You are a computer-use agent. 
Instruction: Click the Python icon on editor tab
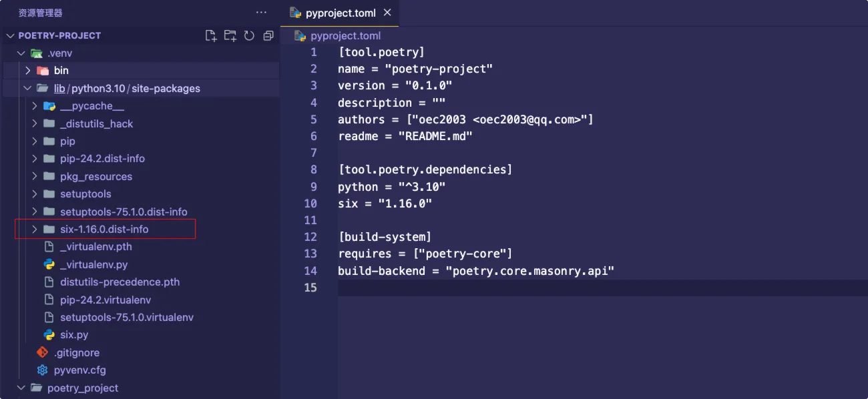(x=295, y=13)
